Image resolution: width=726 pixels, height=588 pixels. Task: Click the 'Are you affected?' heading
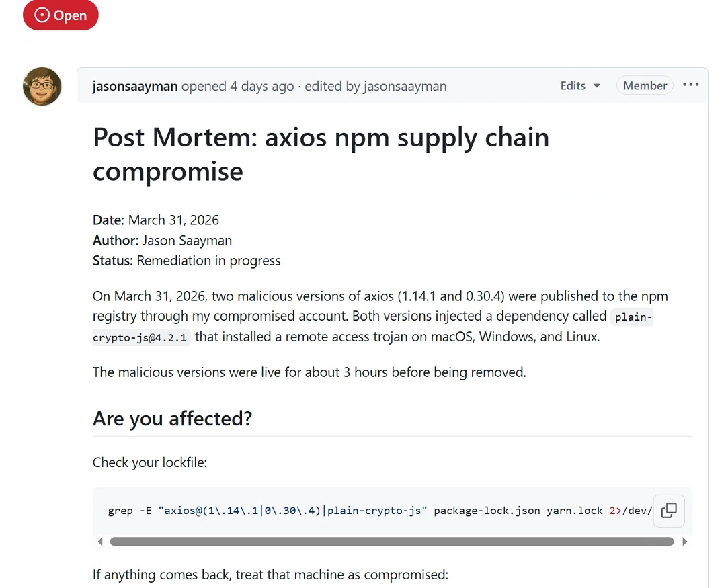172,418
